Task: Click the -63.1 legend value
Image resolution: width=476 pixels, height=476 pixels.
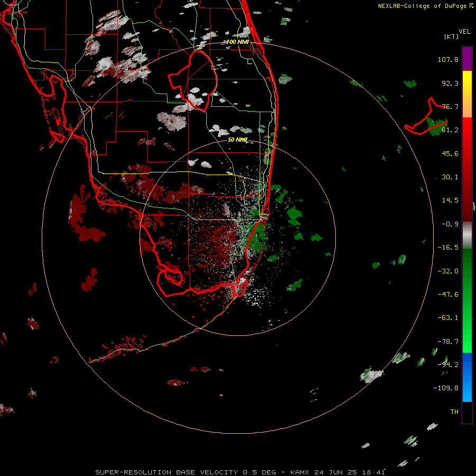Action: [448, 318]
